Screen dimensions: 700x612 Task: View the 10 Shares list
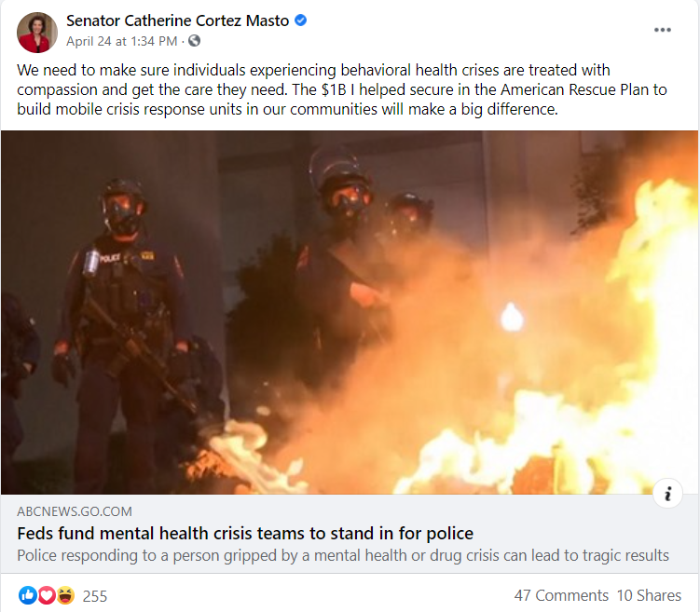[x=649, y=595]
